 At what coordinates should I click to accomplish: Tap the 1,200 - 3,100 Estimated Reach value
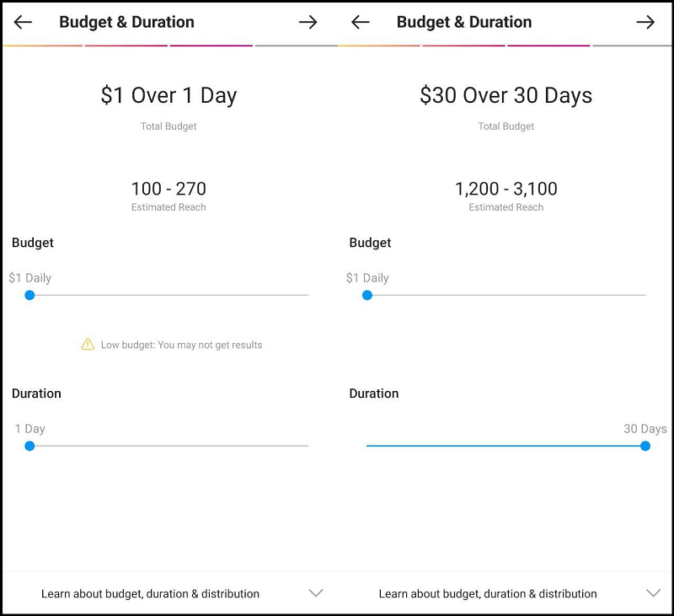pos(505,189)
